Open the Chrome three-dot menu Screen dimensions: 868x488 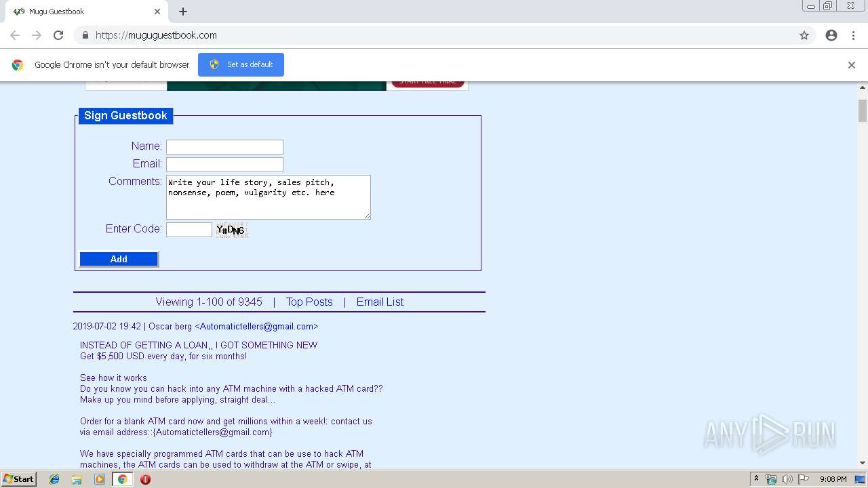click(853, 35)
